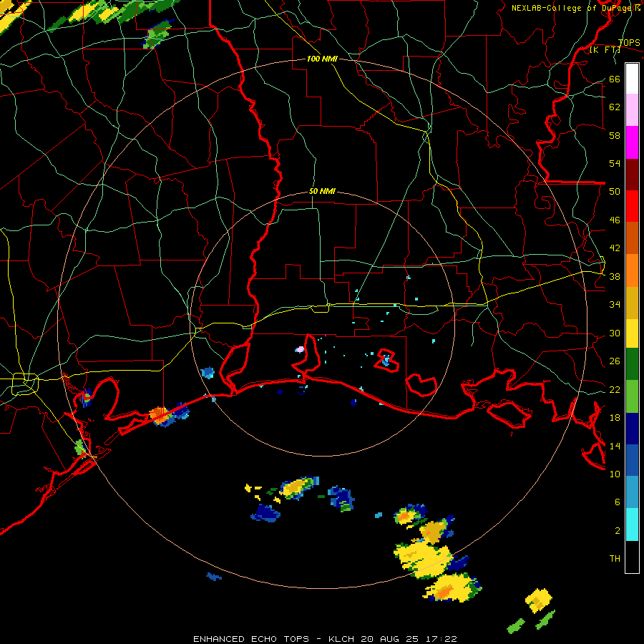Select the black TH threshold legend swatch
Image resolution: width=644 pixels, height=644 pixels.
[x=632, y=557]
